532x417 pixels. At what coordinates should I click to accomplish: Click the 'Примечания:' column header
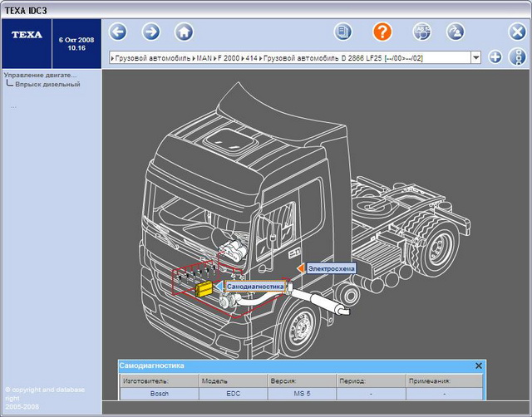pos(444,381)
